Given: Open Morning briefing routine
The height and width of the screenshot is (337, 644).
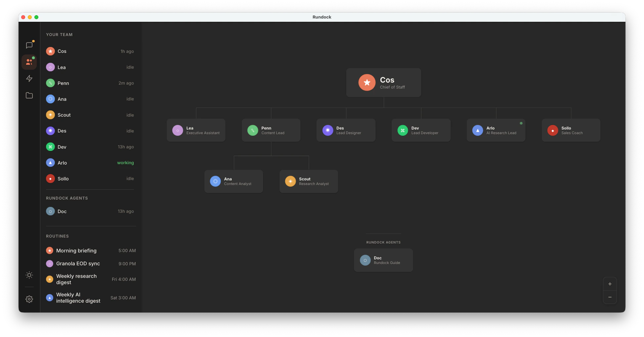Looking at the screenshot, I should [91, 250].
